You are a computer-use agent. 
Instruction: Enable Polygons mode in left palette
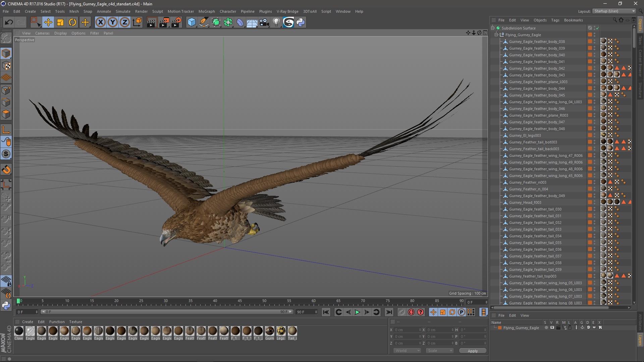point(6,114)
